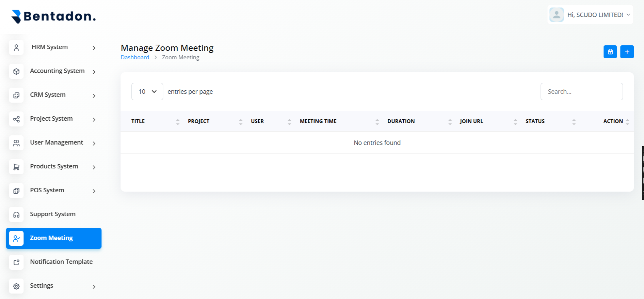Image resolution: width=644 pixels, height=299 pixels.
Task: Click the User Management people icon
Action: (16, 143)
